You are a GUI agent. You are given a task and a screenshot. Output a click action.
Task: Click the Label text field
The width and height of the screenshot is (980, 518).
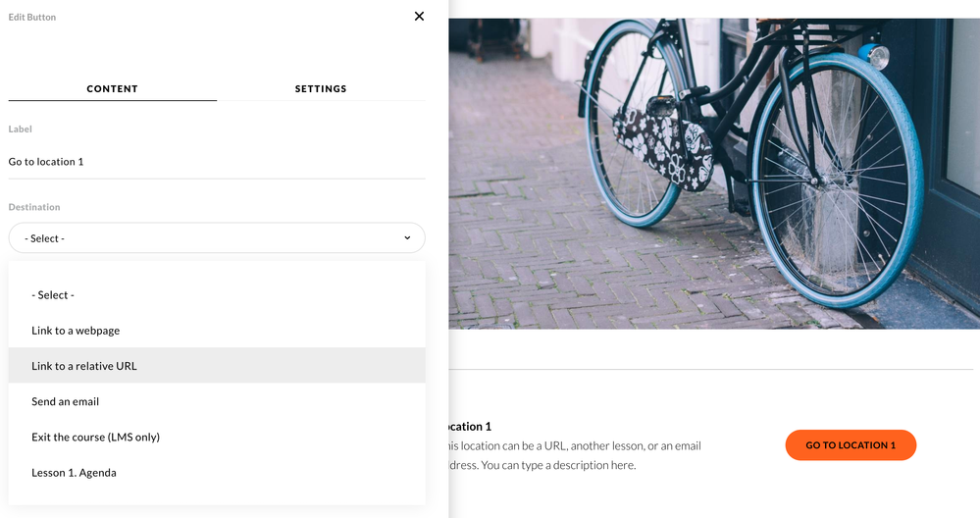(216, 162)
